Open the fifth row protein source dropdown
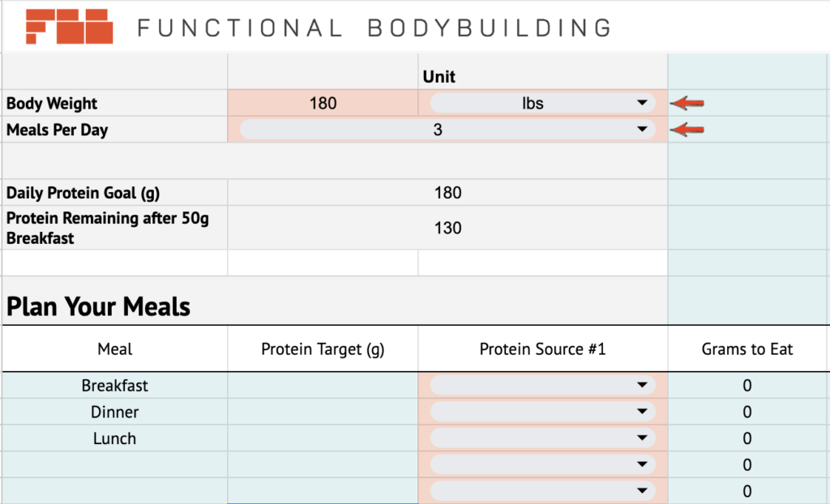The image size is (830, 504). [542, 491]
